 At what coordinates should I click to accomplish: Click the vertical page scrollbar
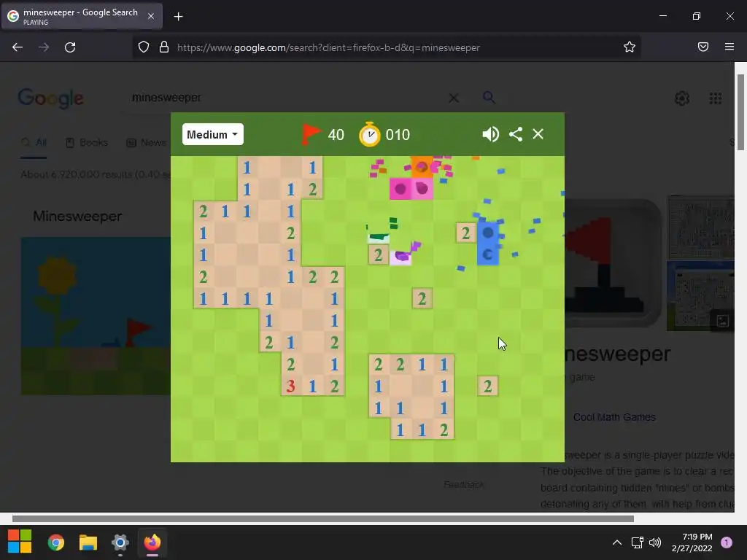pyautogui.click(x=740, y=112)
